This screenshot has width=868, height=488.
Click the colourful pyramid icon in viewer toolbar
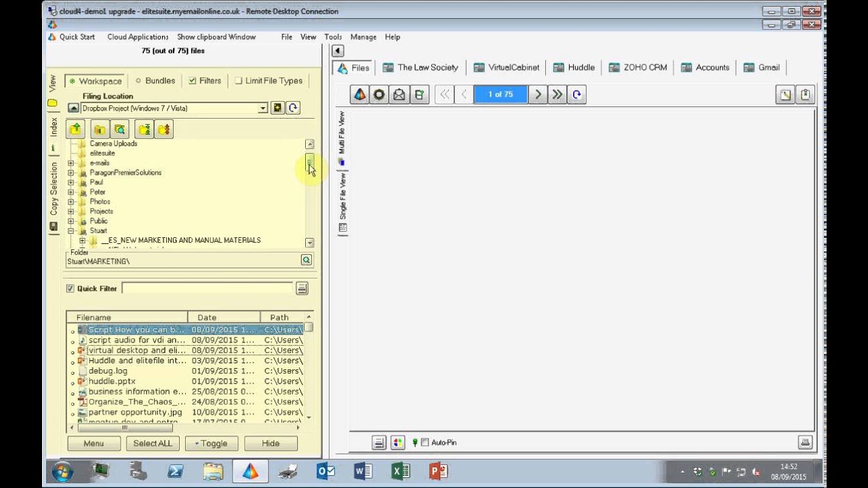coord(360,94)
